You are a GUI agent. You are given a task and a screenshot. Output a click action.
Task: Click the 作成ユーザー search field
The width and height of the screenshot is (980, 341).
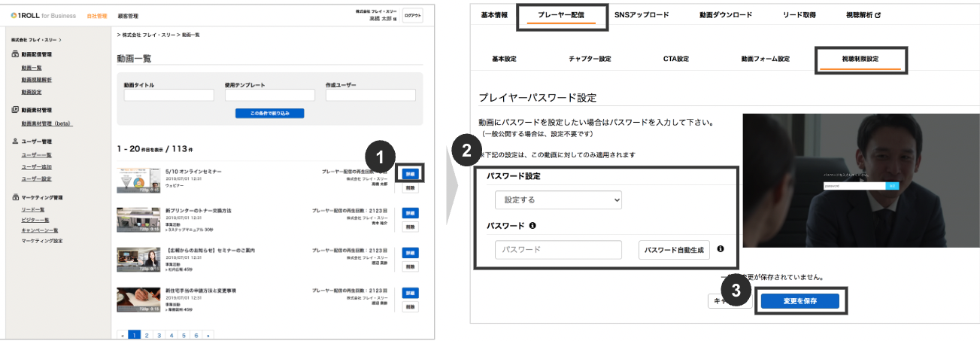370,95
